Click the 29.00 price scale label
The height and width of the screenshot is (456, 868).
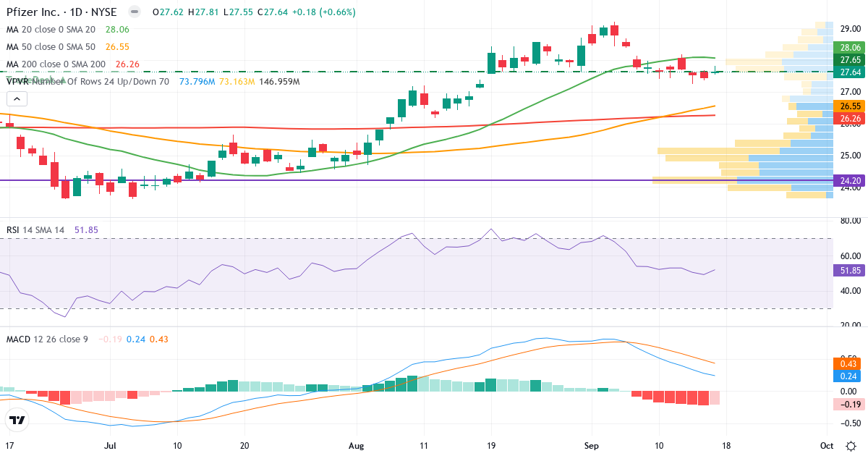850,28
